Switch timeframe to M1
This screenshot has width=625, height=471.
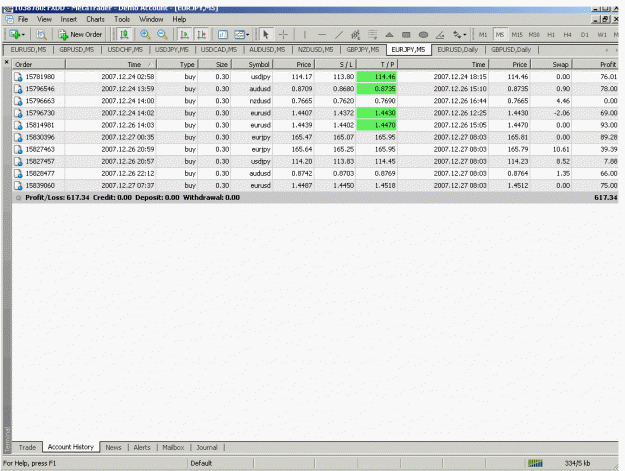pos(483,35)
